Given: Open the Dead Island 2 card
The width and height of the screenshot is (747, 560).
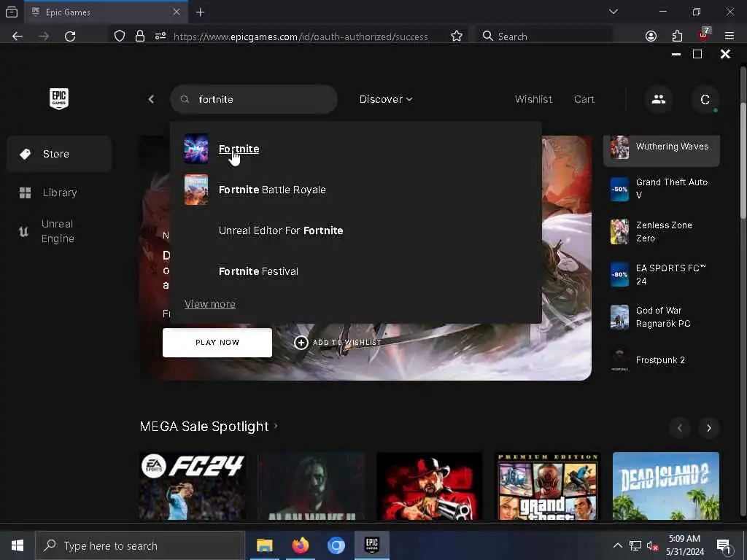Looking at the screenshot, I should coord(665,486).
